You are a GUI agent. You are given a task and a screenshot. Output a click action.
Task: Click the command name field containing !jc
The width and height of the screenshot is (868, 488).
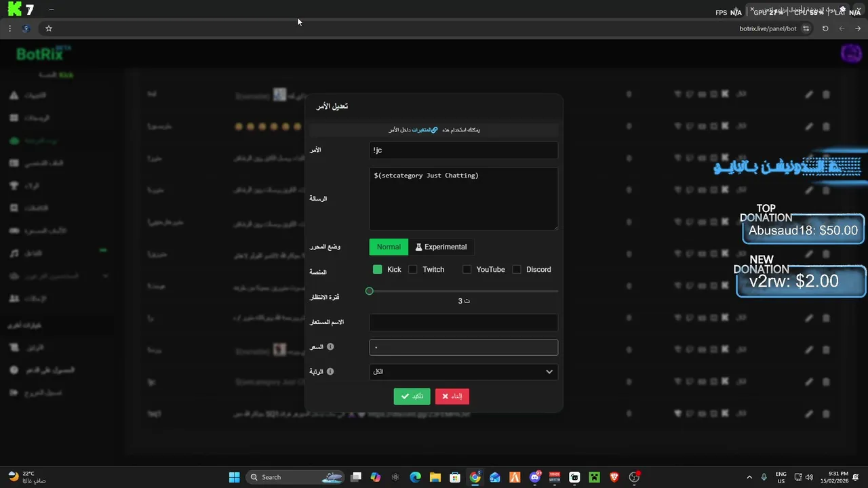pyautogui.click(x=464, y=150)
